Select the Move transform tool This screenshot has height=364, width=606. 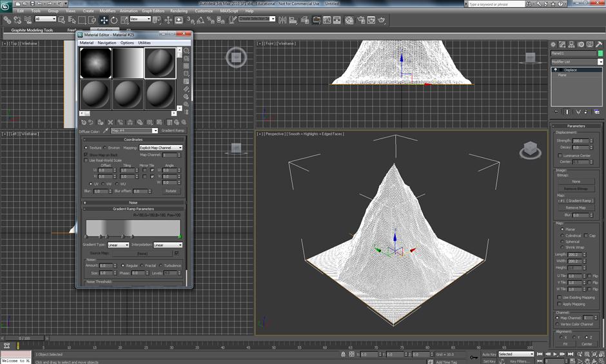tap(104, 20)
